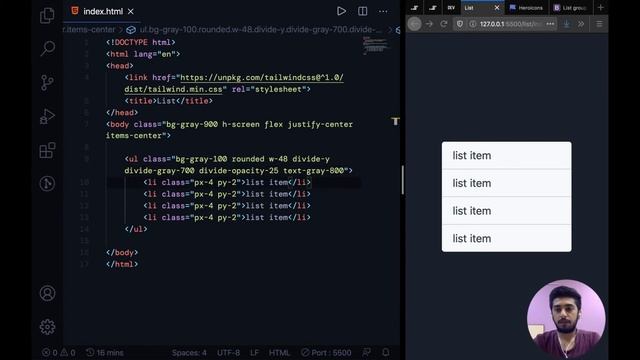Change line ending via LF
640x360 pixels.
click(x=254, y=353)
